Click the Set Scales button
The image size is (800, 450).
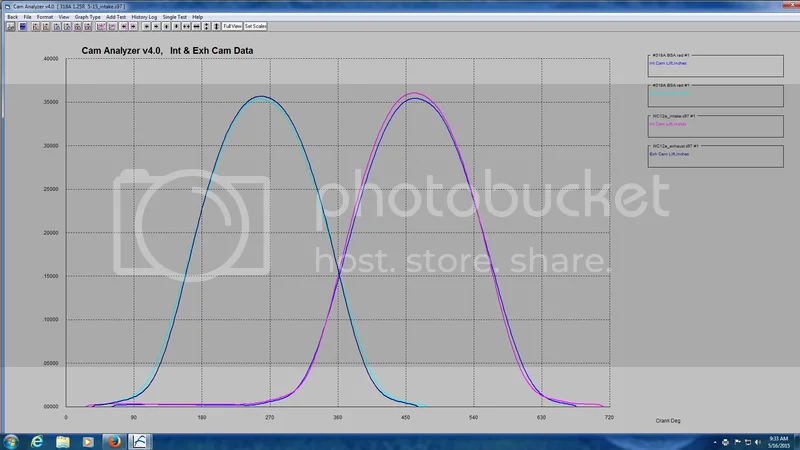pyautogui.click(x=255, y=25)
